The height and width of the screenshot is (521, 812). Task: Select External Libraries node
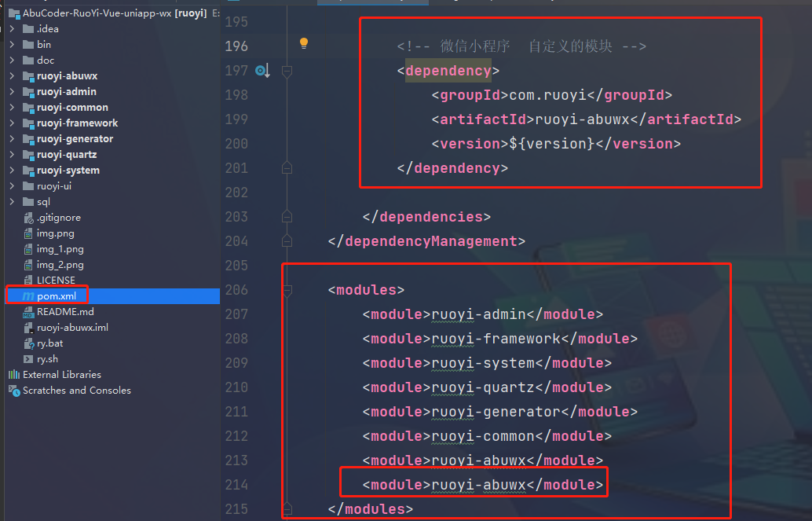click(61, 374)
